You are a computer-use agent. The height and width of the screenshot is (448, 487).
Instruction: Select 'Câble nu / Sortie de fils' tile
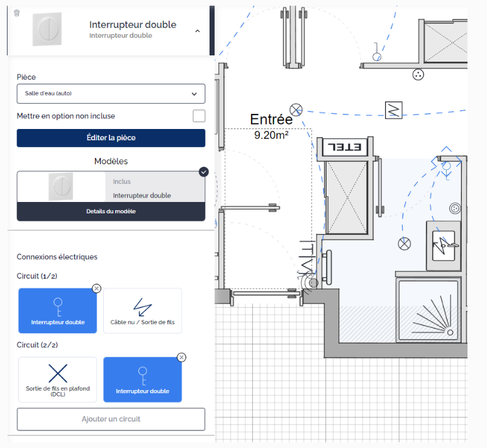click(142, 311)
